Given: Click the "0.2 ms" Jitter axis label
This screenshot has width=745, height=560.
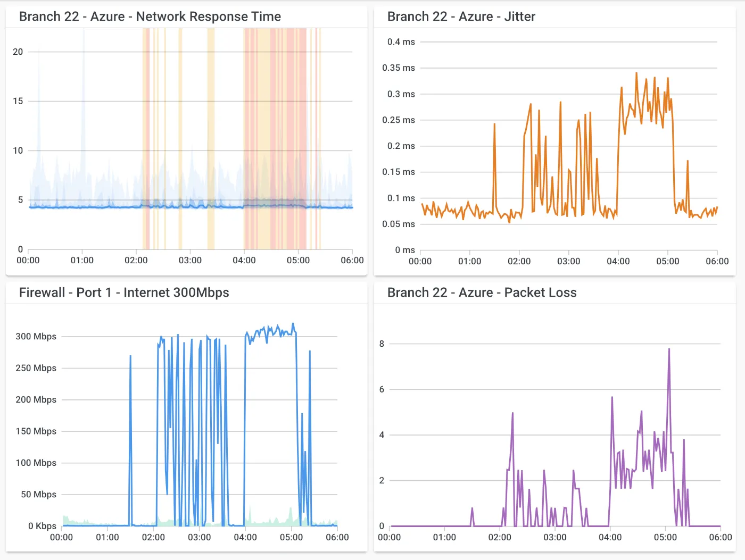Looking at the screenshot, I should point(401,146).
